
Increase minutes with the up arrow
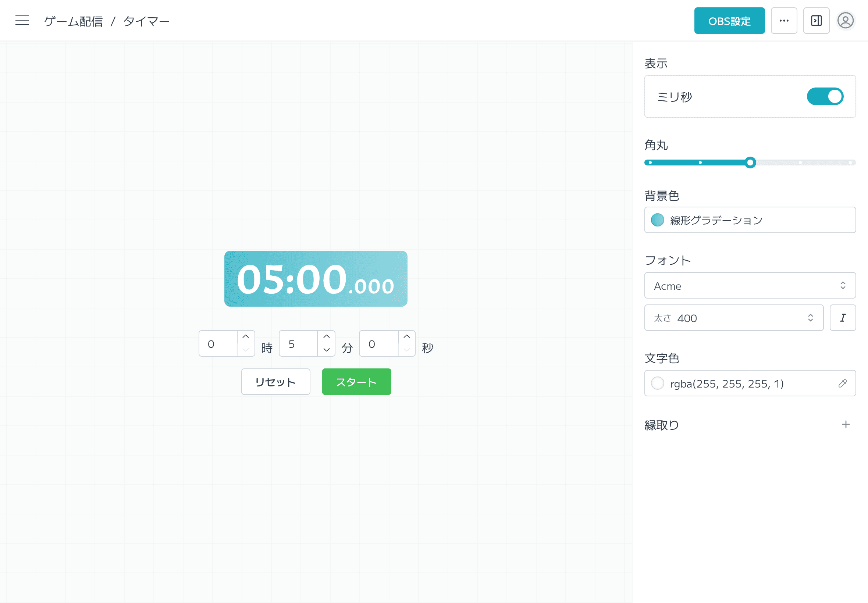pyautogui.click(x=327, y=337)
